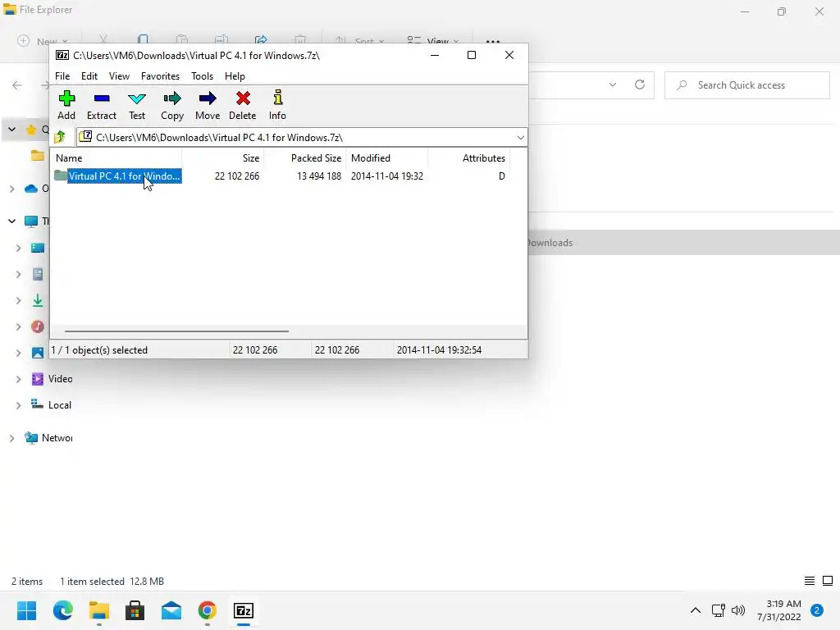Extract the selected archive contents

click(x=101, y=105)
